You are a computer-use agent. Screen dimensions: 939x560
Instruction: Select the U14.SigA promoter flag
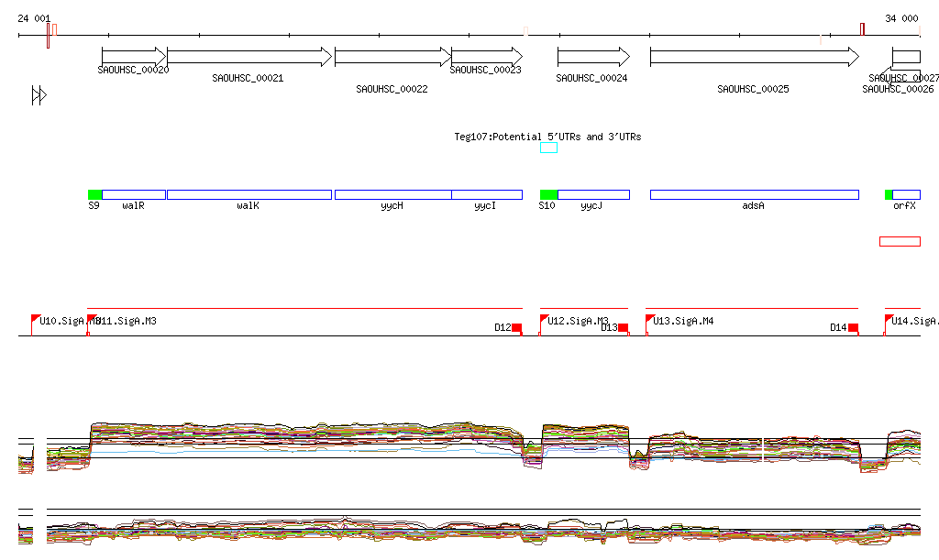click(889, 319)
